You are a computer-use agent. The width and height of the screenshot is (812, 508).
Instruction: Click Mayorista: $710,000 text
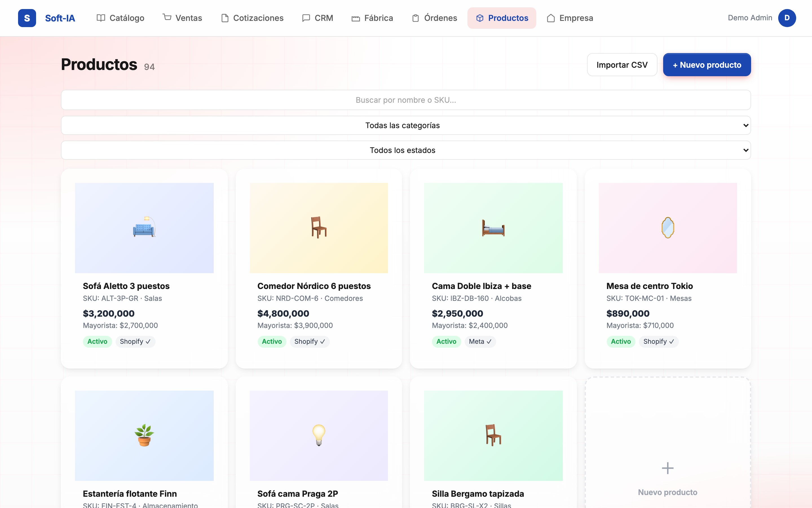pyautogui.click(x=640, y=325)
